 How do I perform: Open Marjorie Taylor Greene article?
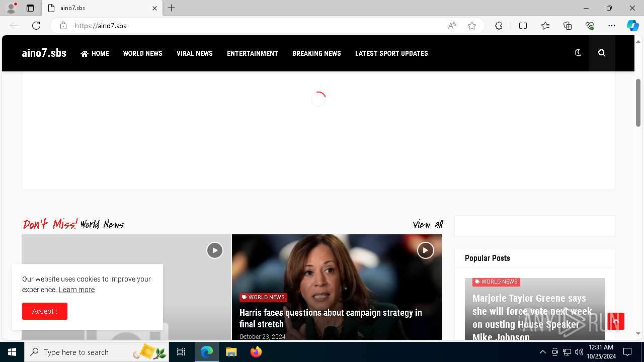pos(532,316)
